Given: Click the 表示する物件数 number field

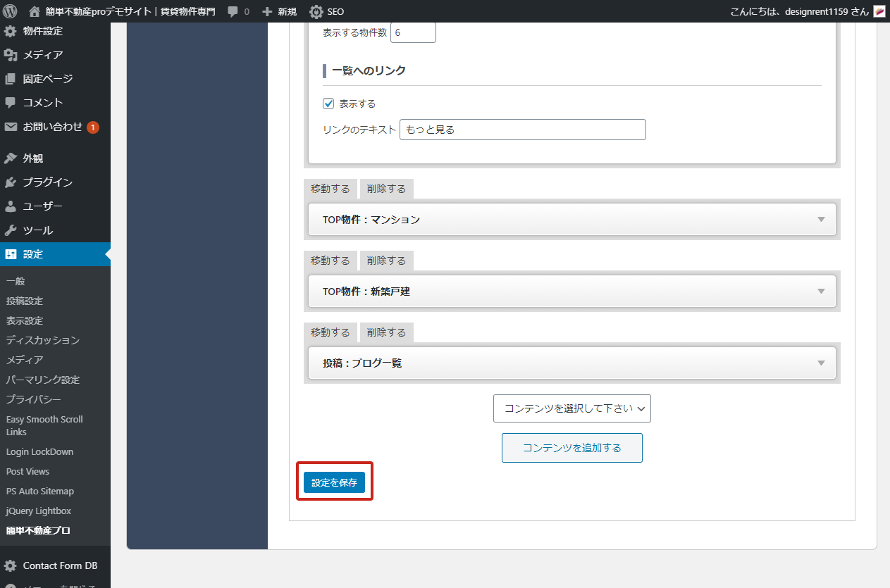Looking at the screenshot, I should point(413,32).
